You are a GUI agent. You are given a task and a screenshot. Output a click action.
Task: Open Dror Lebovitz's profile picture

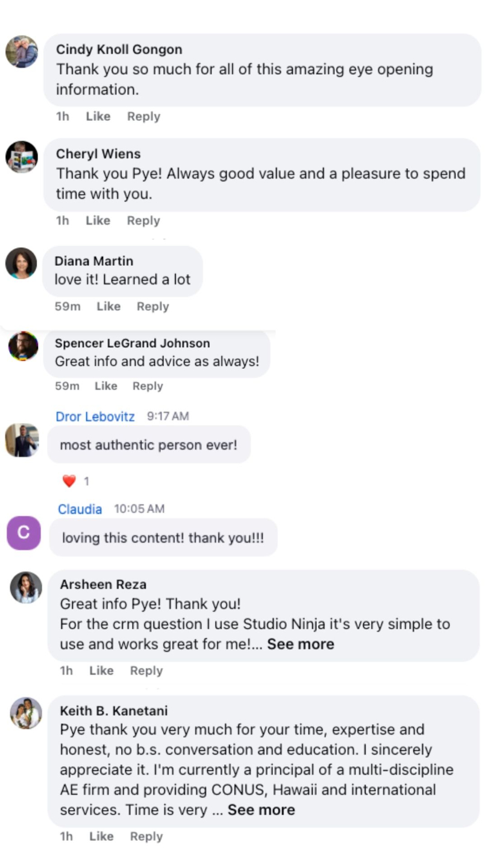pos(22,440)
